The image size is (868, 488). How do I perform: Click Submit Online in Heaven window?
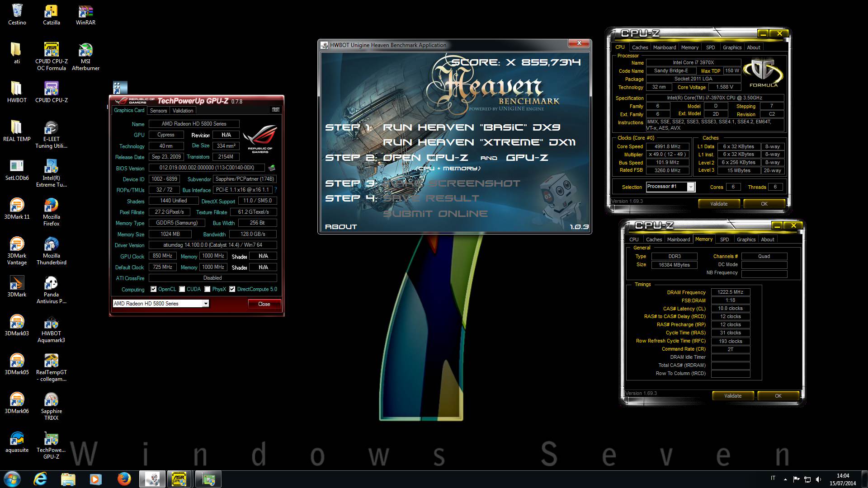435,214
